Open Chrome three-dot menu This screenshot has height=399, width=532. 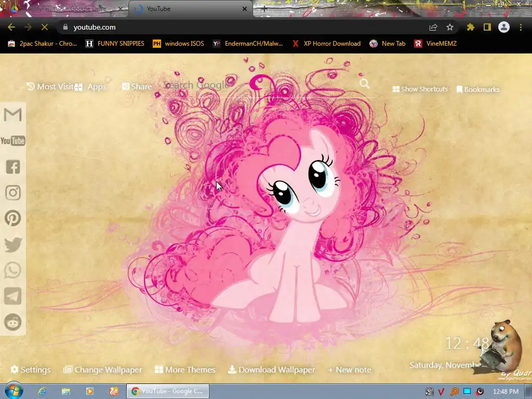[x=521, y=27]
